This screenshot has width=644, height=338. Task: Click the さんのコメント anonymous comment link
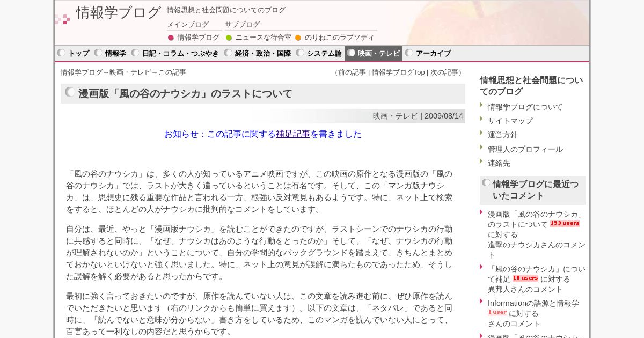514,324
